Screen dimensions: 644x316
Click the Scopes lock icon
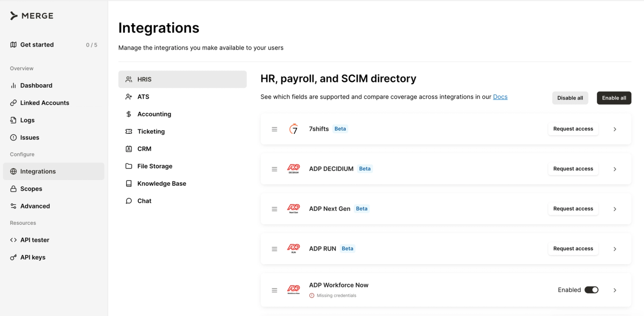[13, 189]
